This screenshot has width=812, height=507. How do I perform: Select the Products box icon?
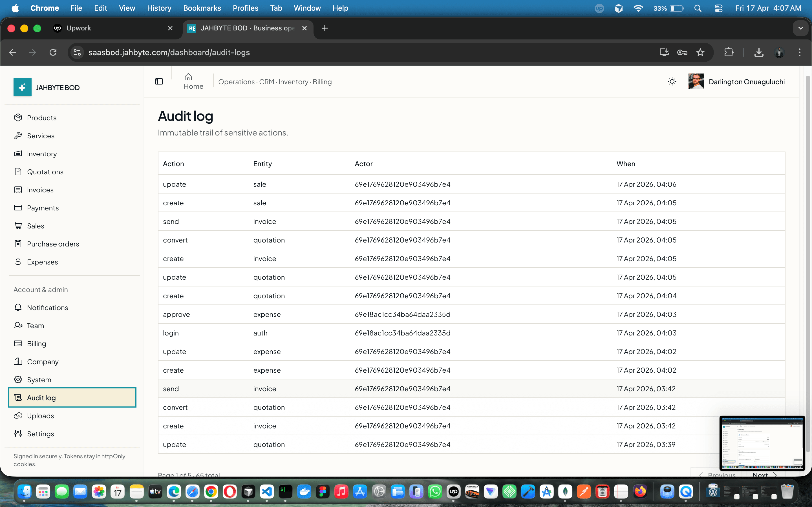pyautogui.click(x=18, y=117)
